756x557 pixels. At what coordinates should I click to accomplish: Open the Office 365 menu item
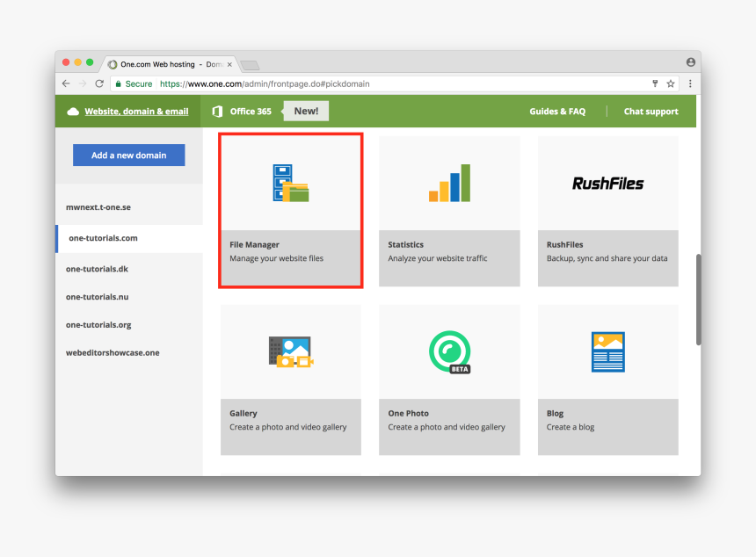251,112
